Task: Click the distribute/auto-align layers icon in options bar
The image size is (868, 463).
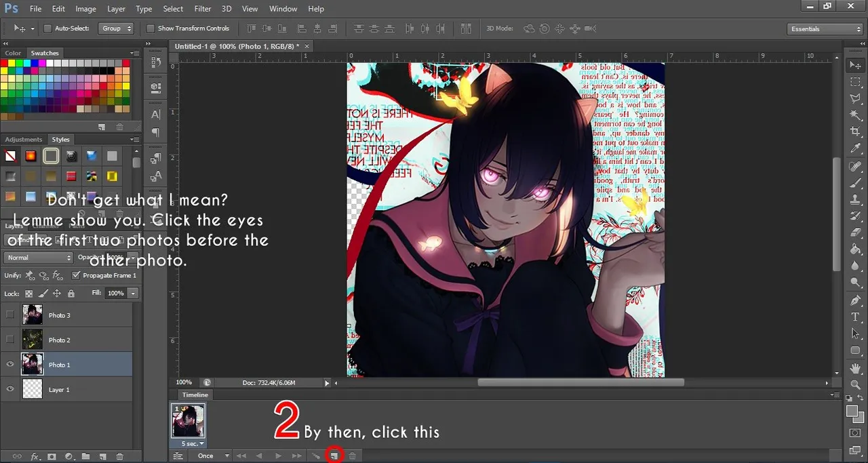Action: point(466,28)
